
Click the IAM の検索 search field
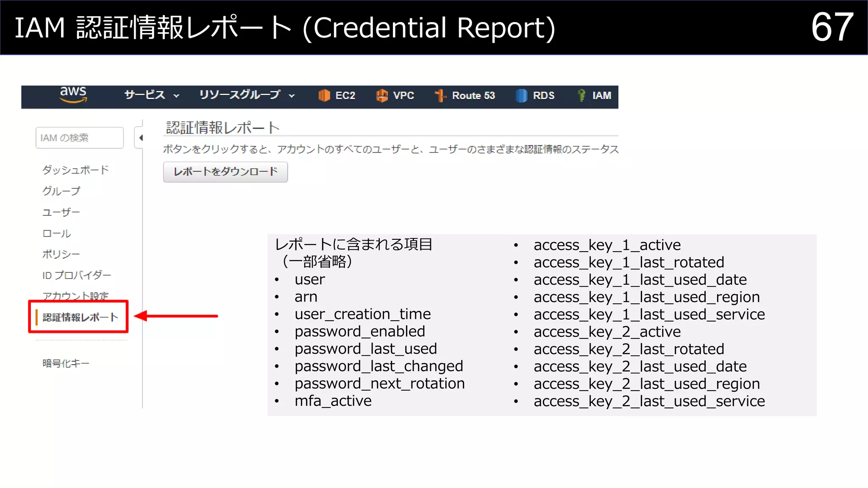coord(80,138)
